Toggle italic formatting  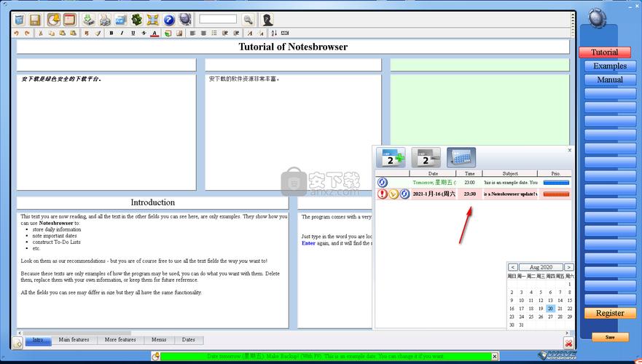(122, 33)
